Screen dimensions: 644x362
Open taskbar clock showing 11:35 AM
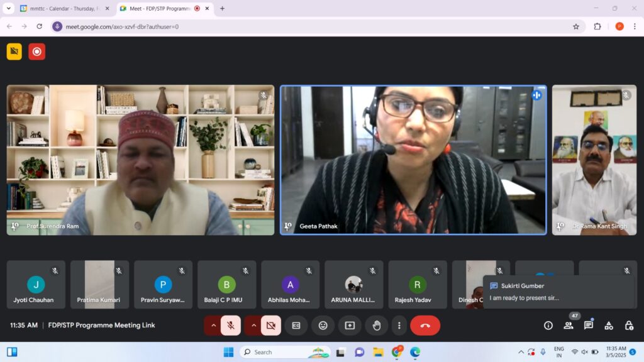click(616, 352)
